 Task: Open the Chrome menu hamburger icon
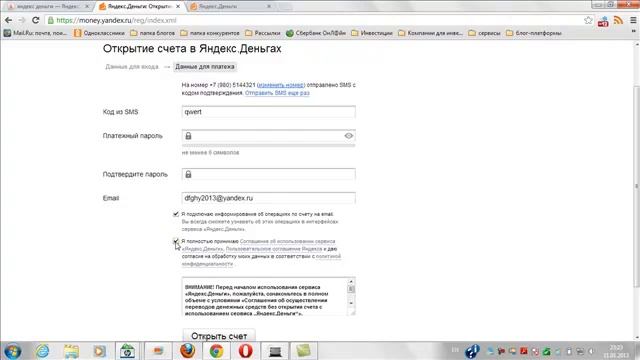pyautogui.click(x=633, y=20)
